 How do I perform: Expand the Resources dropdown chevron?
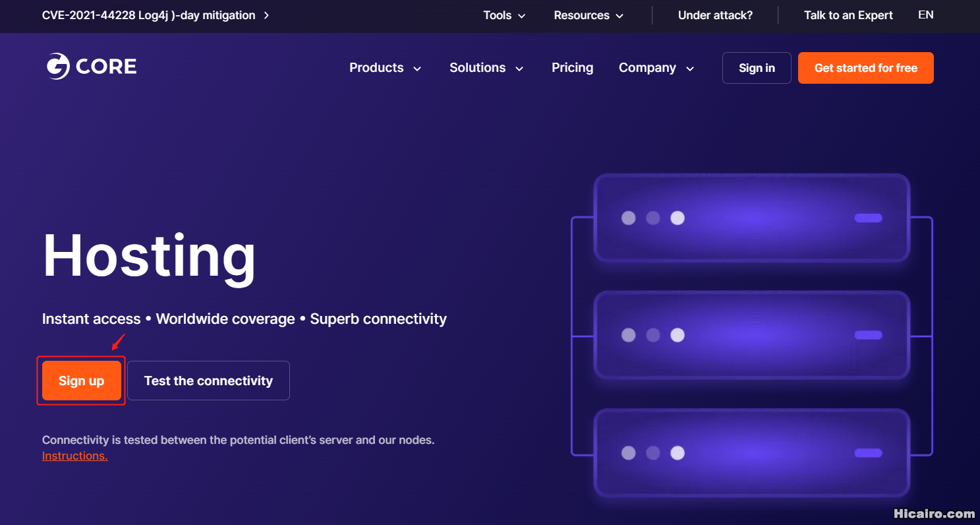620,16
